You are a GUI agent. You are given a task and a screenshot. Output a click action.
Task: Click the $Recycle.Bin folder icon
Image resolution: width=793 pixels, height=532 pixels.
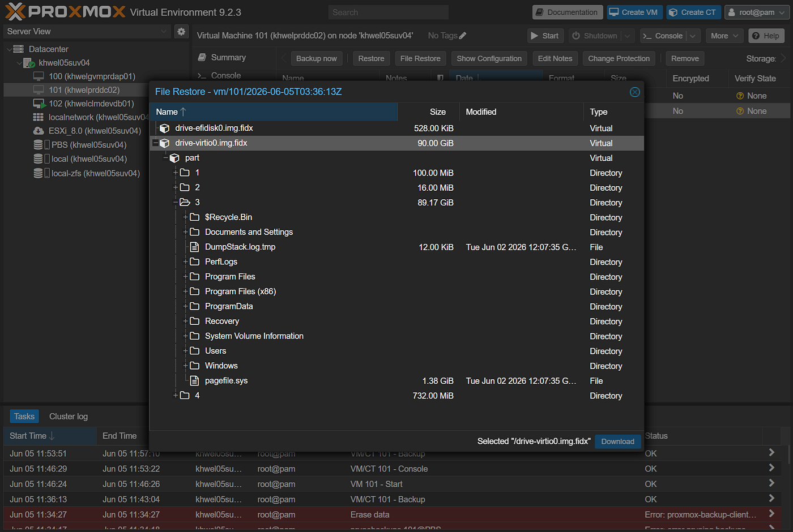pos(195,217)
